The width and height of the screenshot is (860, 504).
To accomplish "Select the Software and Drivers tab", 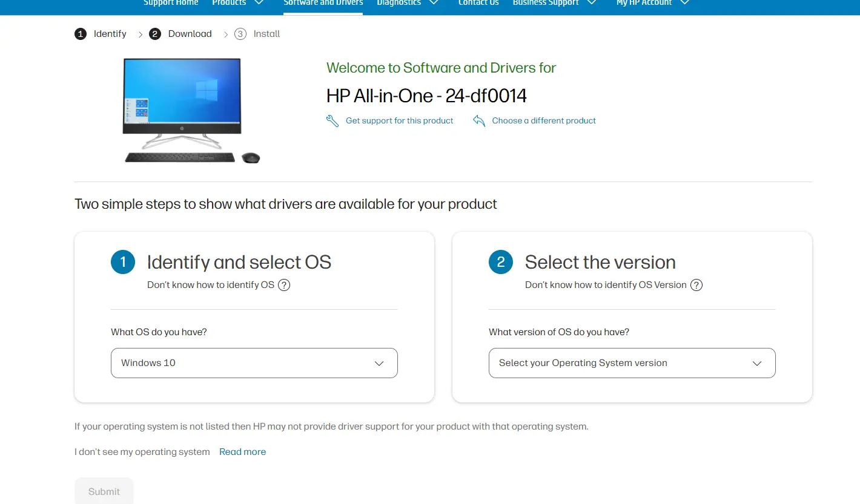I will (323, 3).
